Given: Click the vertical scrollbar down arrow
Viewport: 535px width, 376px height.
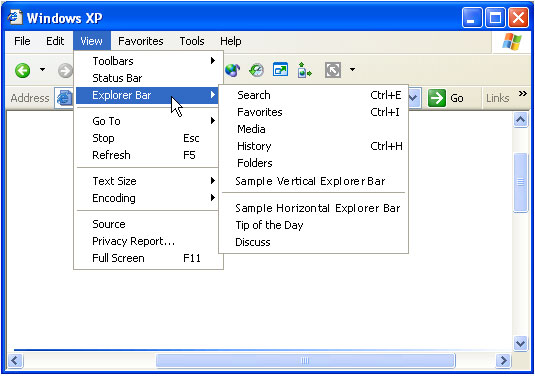Looking at the screenshot, I should pyautogui.click(x=520, y=343).
